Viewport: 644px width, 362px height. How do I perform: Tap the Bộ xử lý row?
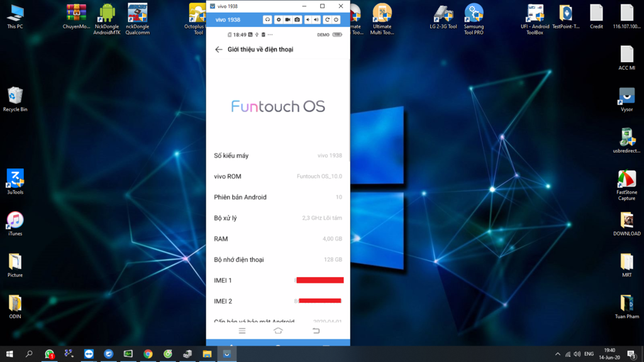coord(278,218)
